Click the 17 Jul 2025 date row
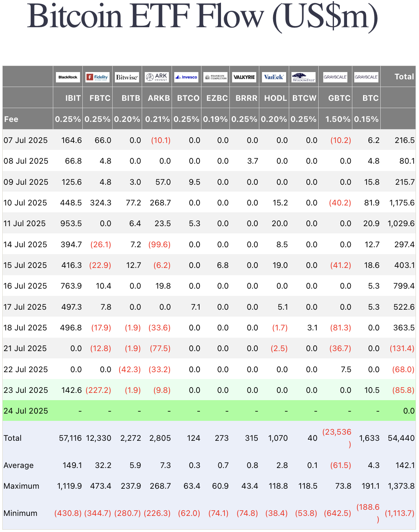 (25, 307)
